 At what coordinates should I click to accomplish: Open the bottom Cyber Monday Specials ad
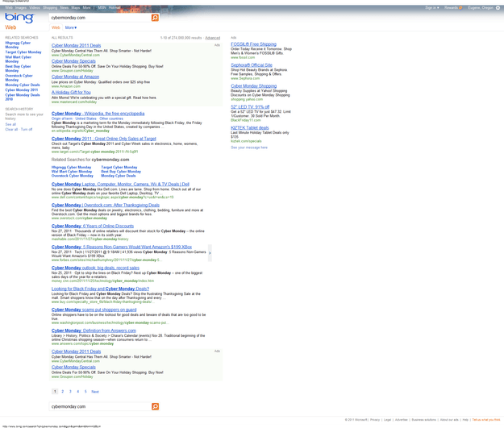73,368
